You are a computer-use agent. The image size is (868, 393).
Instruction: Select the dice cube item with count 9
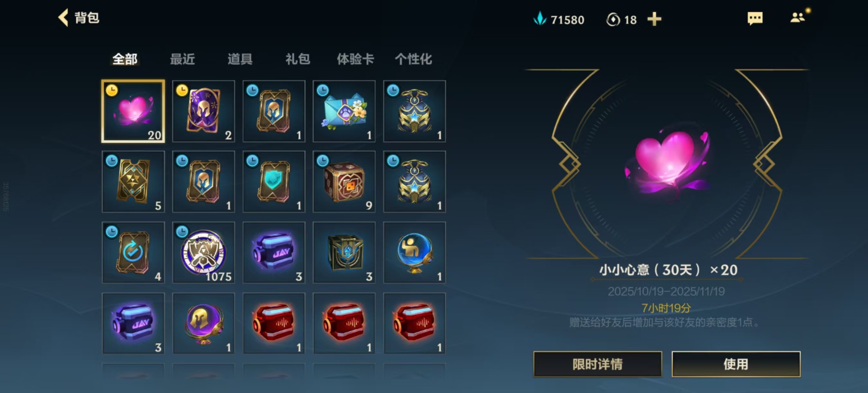[344, 182]
